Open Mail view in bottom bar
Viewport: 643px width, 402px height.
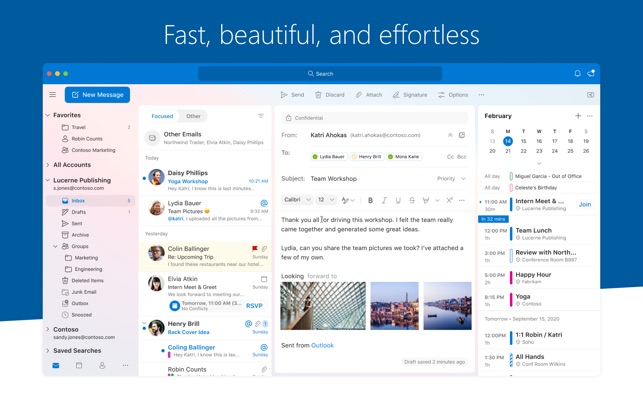pyautogui.click(x=56, y=365)
